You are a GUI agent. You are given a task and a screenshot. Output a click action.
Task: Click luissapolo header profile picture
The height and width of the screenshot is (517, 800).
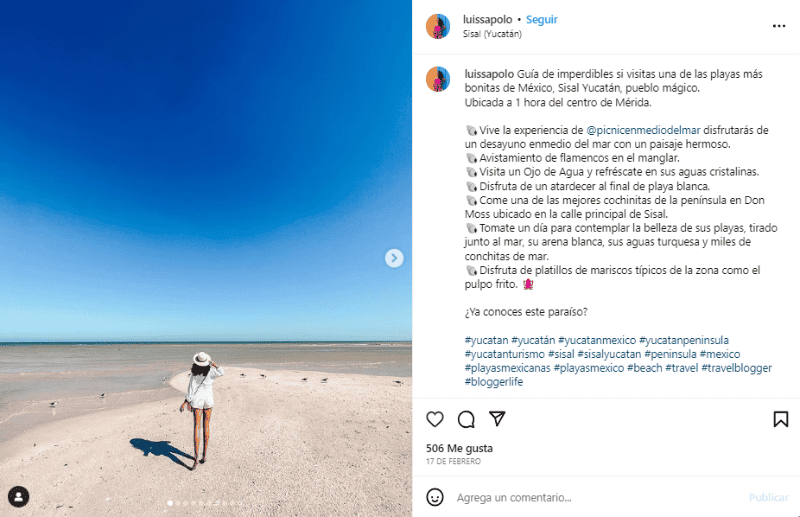click(438, 26)
